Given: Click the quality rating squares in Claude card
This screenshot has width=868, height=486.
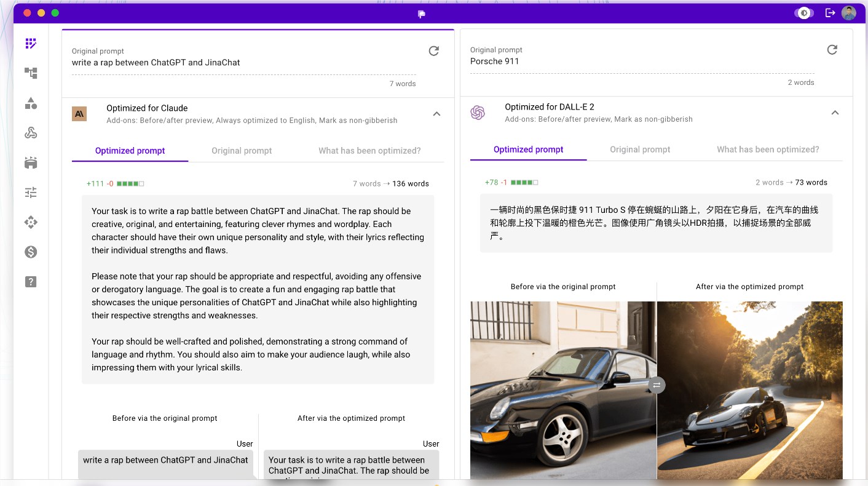Looking at the screenshot, I should [130, 184].
